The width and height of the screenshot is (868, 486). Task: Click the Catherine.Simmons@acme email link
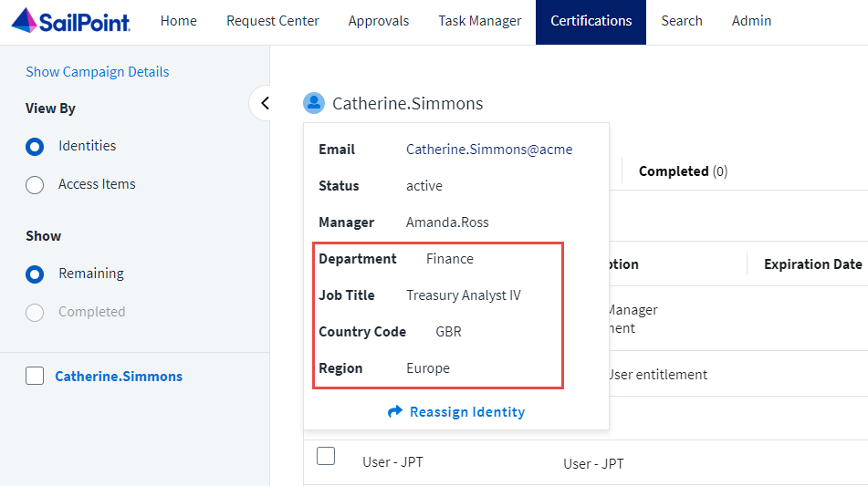(x=489, y=150)
